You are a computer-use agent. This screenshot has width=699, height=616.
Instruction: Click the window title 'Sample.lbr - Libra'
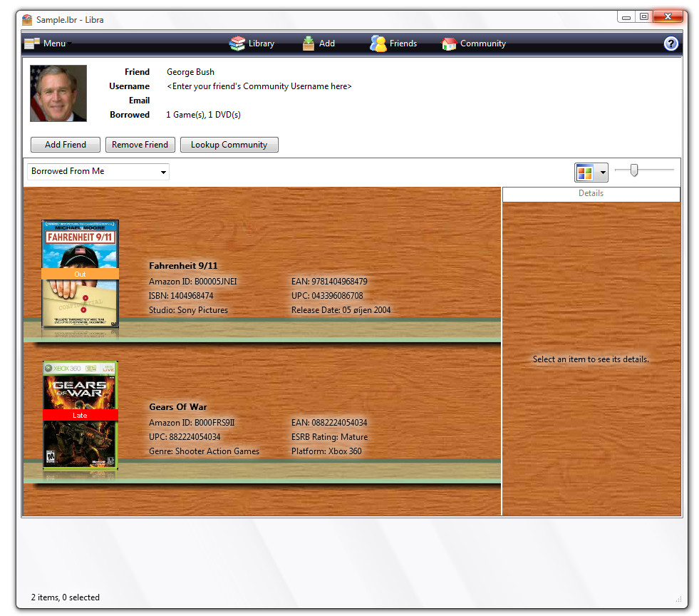70,20
